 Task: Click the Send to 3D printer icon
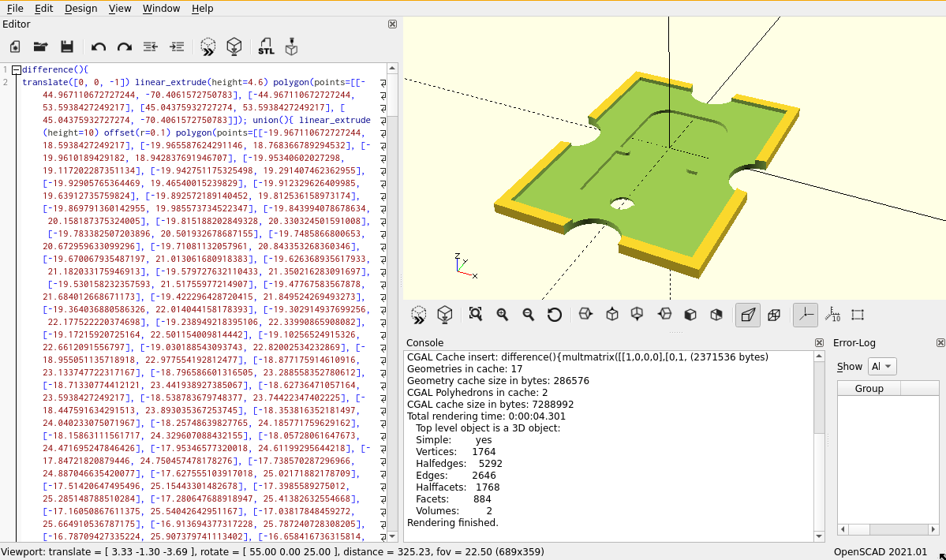(x=292, y=47)
